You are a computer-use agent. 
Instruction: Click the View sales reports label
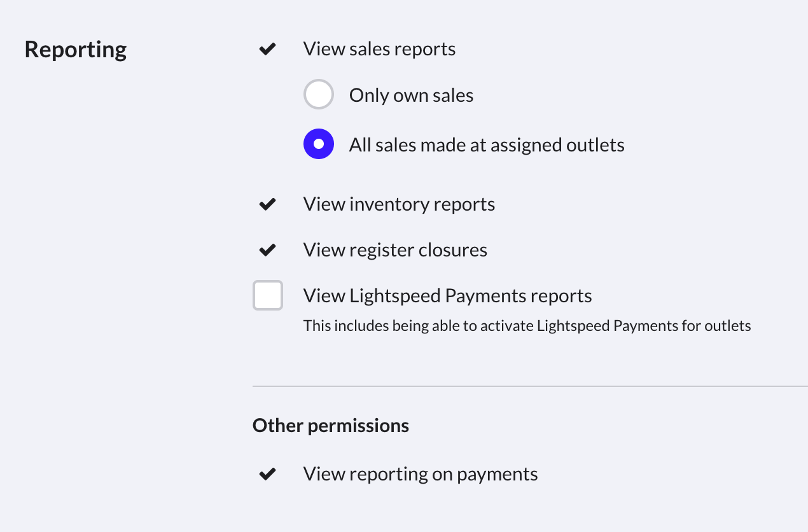379,50
